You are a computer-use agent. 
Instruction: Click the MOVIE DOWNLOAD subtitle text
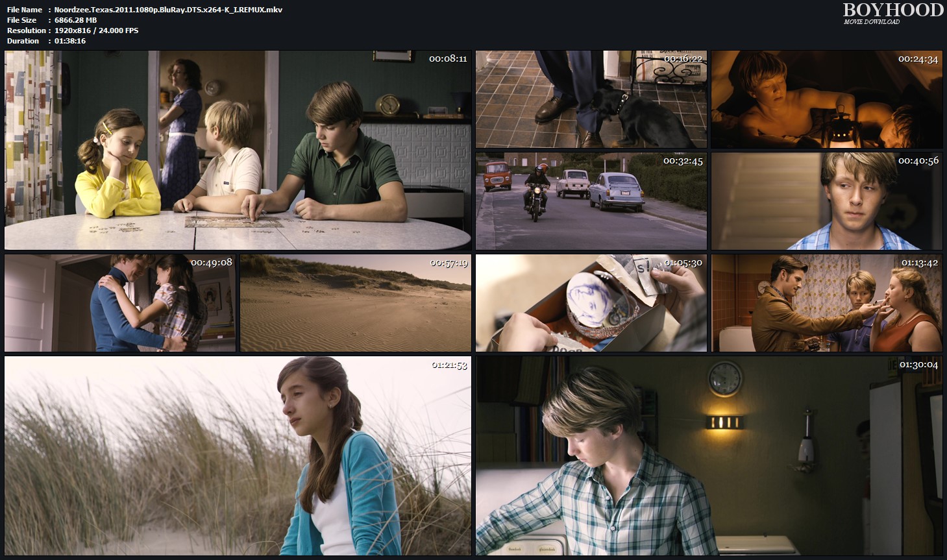click(x=871, y=22)
